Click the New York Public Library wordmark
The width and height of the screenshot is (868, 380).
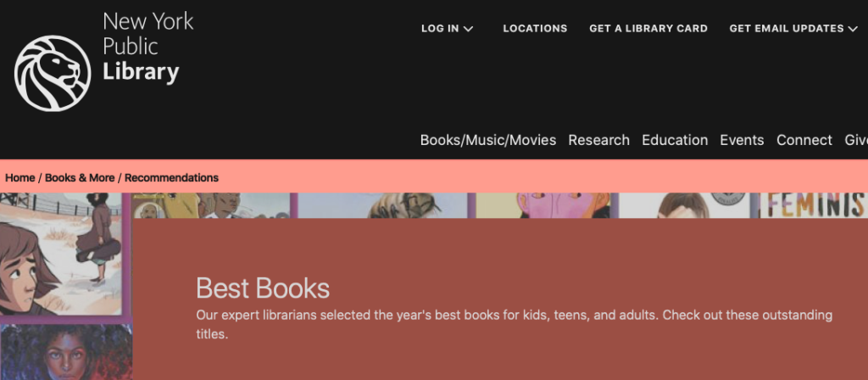tap(147, 47)
